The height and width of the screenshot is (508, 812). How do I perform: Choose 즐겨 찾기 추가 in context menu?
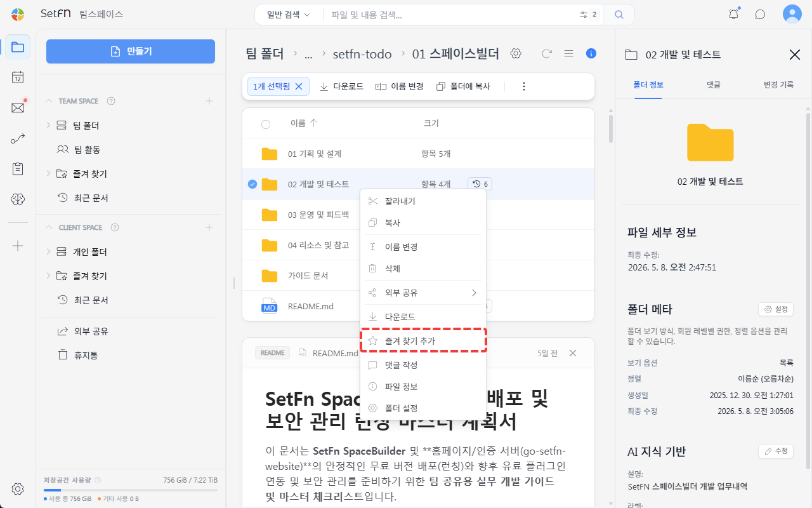(423, 341)
